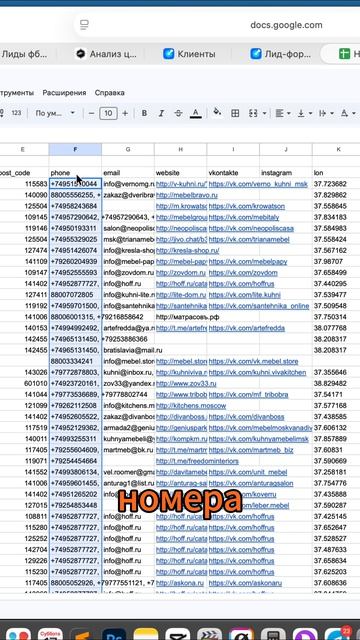Switch to the "Анализ ц..." browser tab
This screenshot has width=360, height=640.
tap(106, 53)
